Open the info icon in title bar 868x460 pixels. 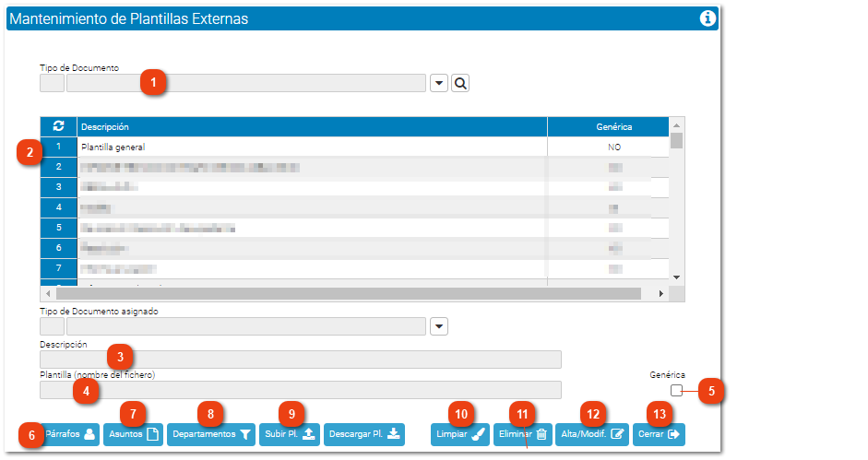click(x=707, y=18)
